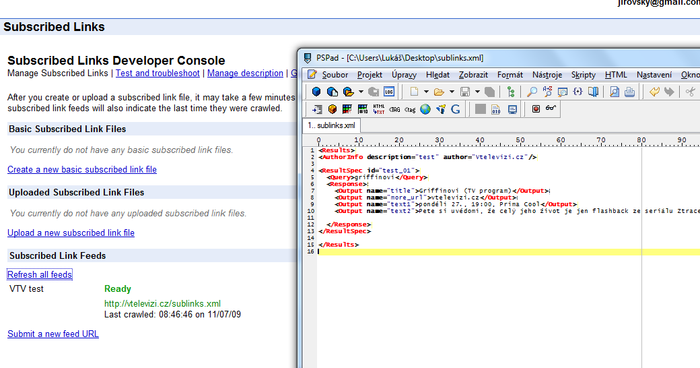Image resolution: width=700 pixels, height=368 pixels.
Task: Click the orange box icon in second toolbar
Action: pos(332,109)
